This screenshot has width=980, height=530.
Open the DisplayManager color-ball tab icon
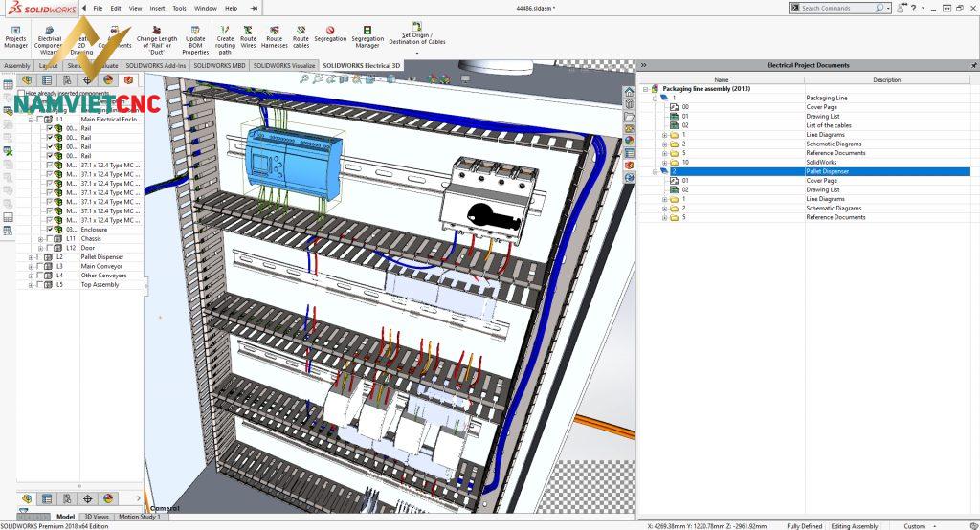click(108, 80)
